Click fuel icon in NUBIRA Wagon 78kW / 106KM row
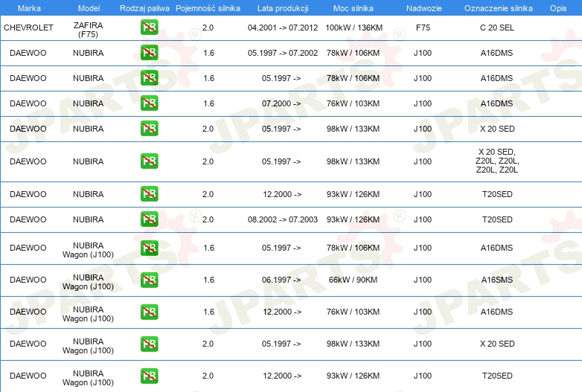582x392 pixels. [x=149, y=248]
